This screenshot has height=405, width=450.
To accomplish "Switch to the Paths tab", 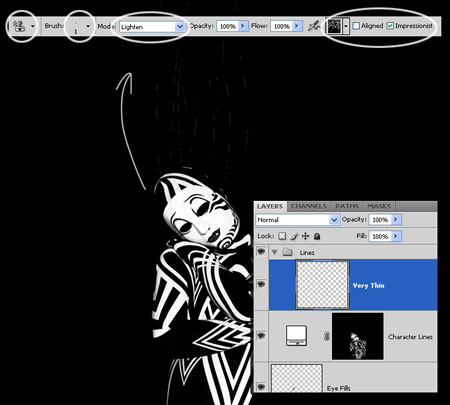I will [x=347, y=206].
